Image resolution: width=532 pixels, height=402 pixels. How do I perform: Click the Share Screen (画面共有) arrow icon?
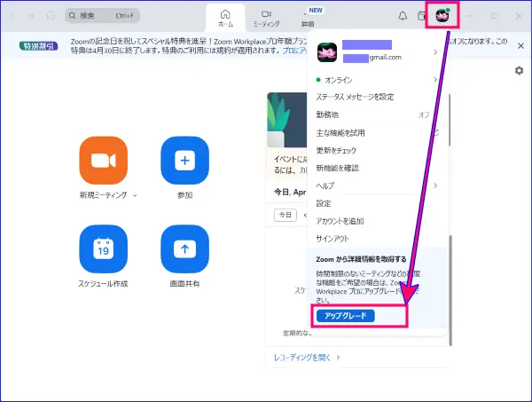point(185,248)
